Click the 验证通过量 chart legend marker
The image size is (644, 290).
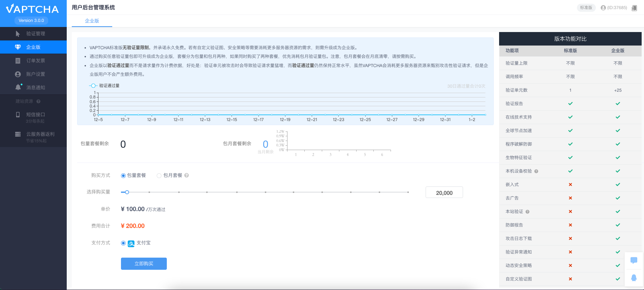(93, 86)
